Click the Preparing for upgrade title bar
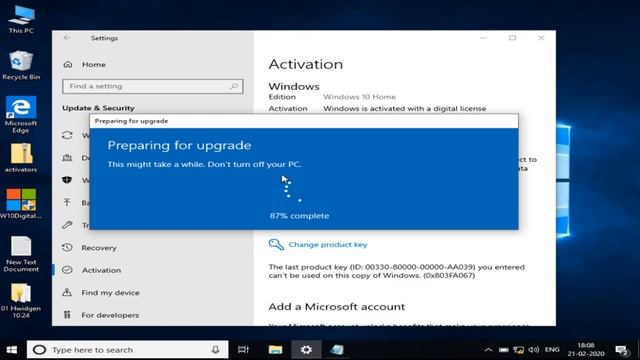Screen dimensions: 640x360 304,121
